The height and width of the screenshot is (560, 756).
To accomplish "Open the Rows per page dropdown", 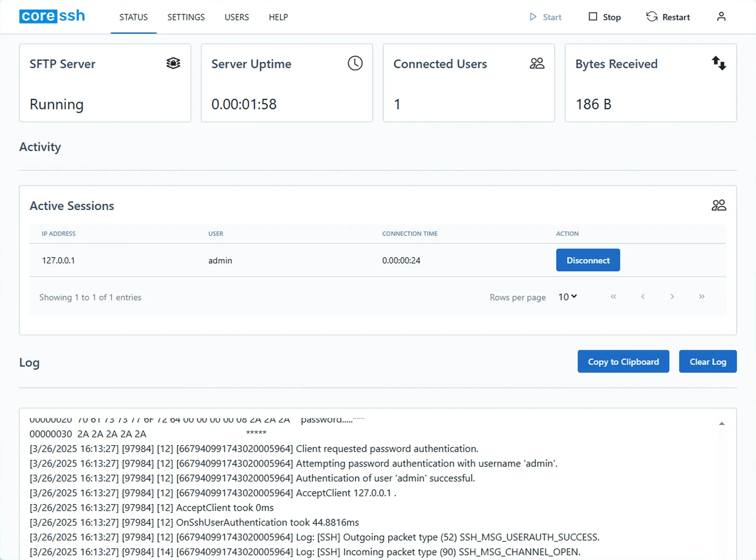I will point(567,297).
